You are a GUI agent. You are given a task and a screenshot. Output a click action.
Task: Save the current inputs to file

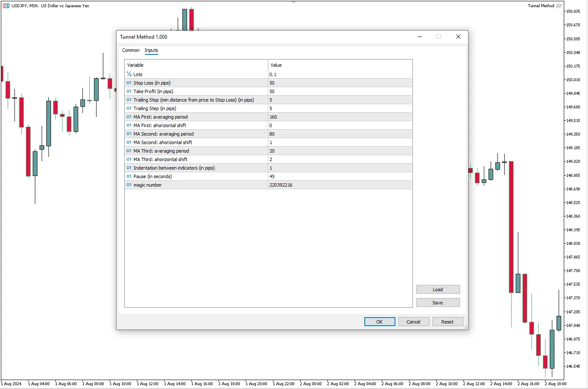pyautogui.click(x=438, y=303)
